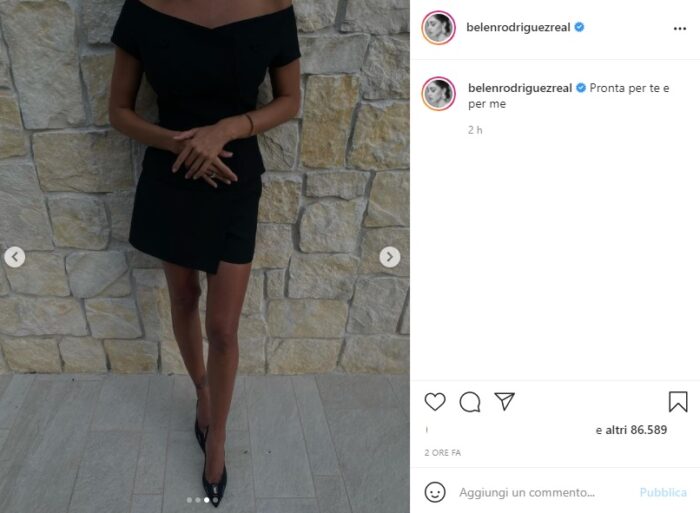The width and height of the screenshot is (700, 513).
Task: Share the post via paper plane icon
Action: 504,401
